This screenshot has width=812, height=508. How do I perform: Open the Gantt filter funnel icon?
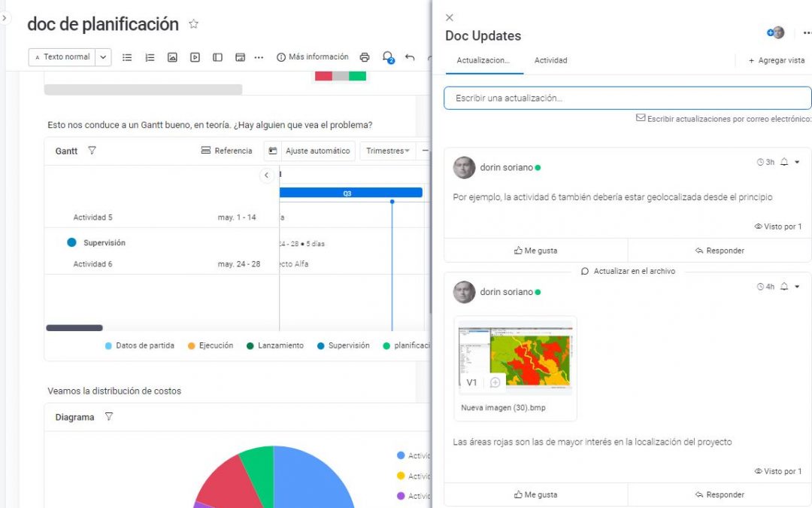(92, 151)
